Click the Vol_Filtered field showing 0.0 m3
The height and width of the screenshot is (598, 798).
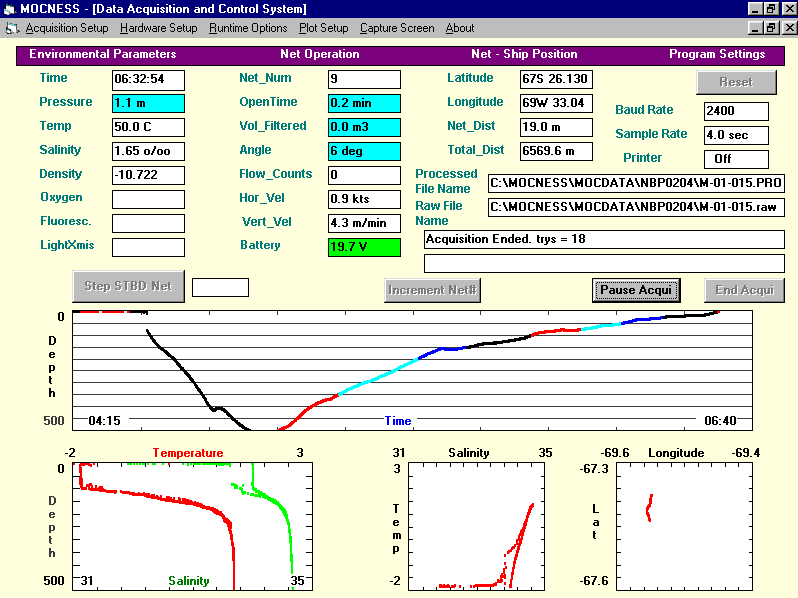pos(364,127)
